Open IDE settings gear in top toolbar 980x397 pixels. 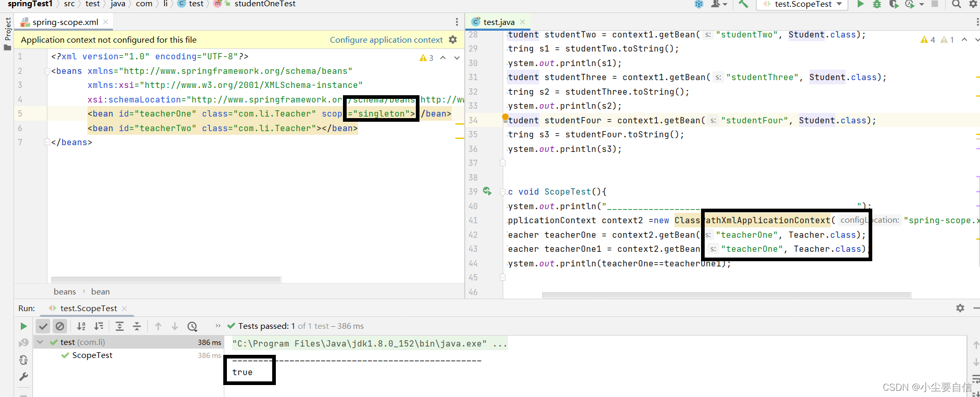tap(973, 4)
